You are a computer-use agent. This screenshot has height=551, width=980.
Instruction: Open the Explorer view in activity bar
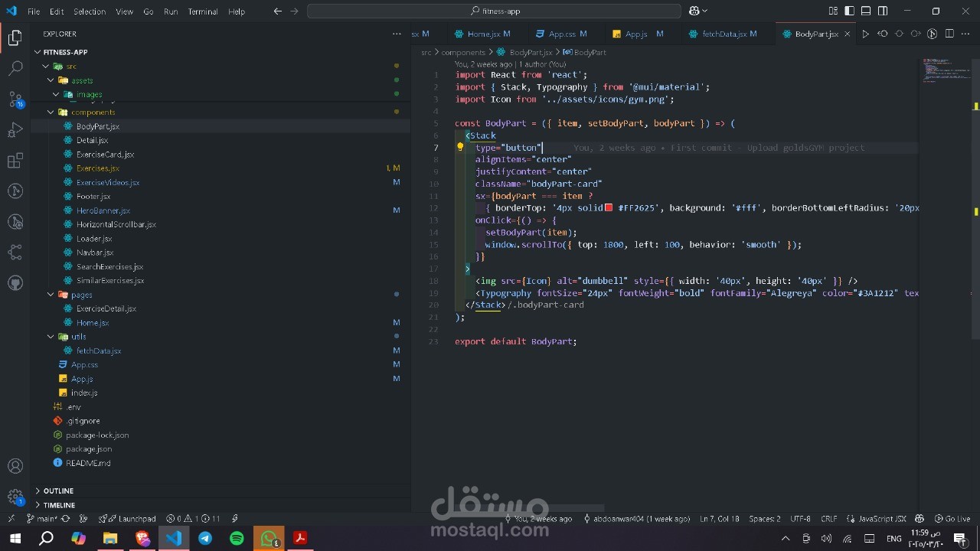(15, 37)
